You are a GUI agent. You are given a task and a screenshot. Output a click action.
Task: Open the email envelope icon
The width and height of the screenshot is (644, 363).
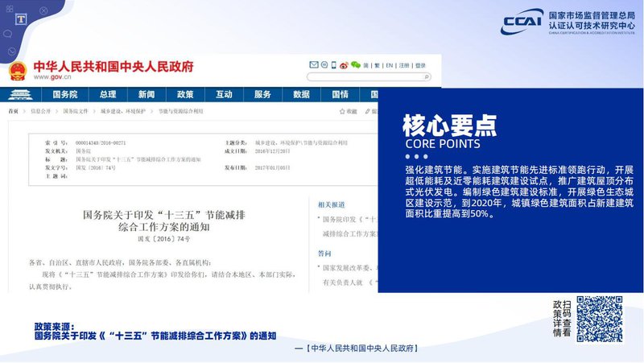(314, 65)
